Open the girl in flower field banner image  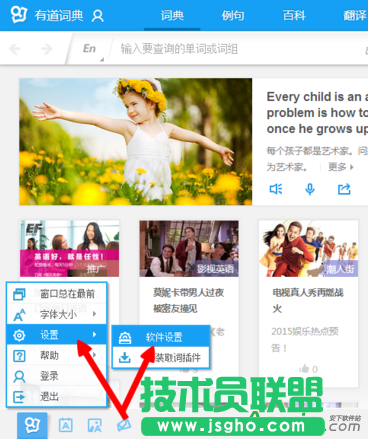(x=136, y=141)
